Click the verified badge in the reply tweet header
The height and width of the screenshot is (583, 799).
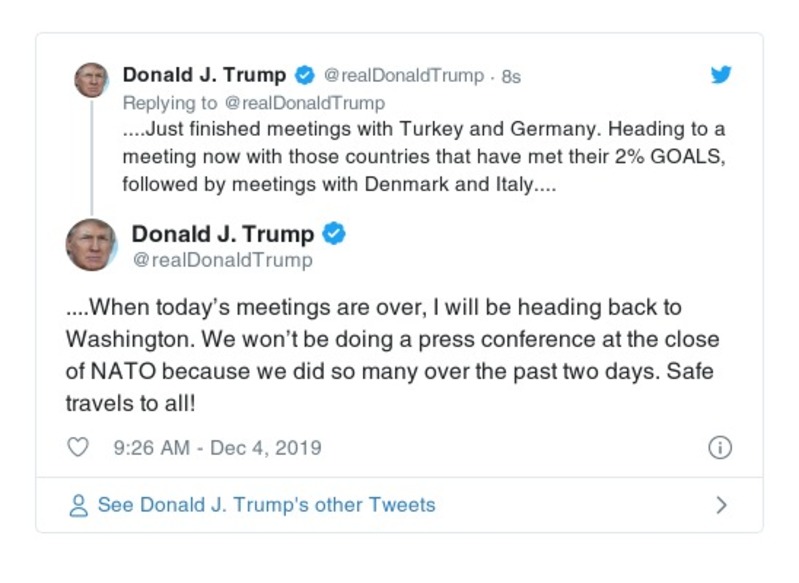(304, 76)
